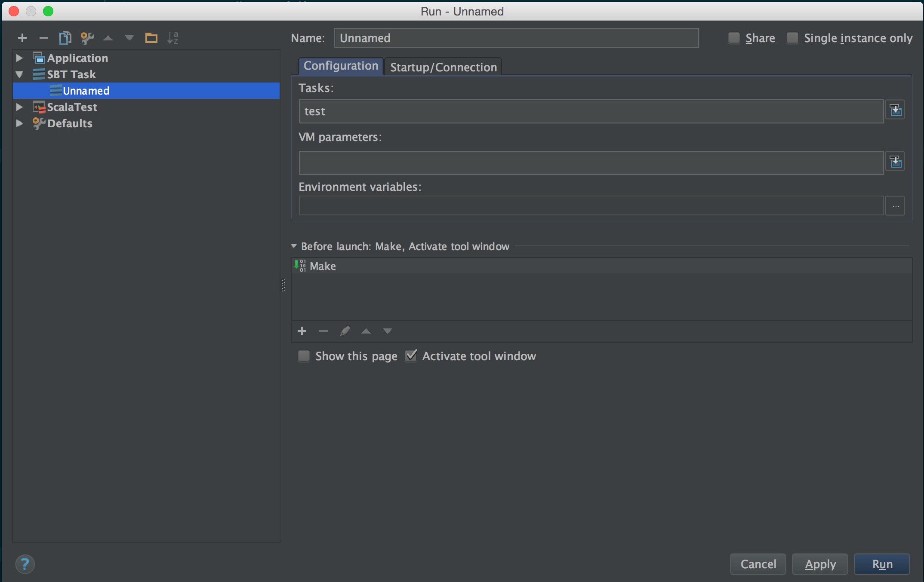Uncheck Activate tool window
The width and height of the screenshot is (924, 582).
(411, 356)
